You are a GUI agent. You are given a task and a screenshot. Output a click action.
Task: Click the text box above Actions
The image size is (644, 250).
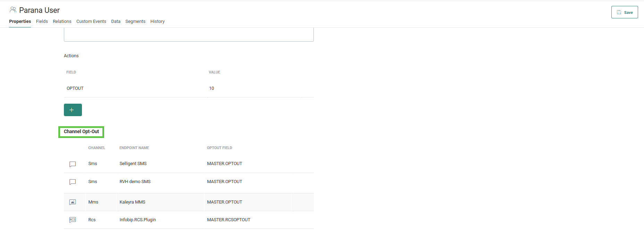[x=189, y=34]
